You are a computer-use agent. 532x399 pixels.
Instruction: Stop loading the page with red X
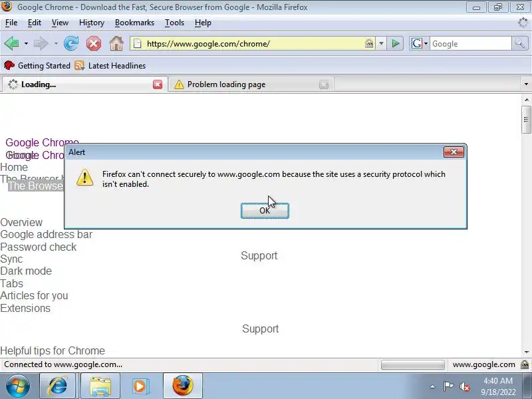(x=94, y=43)
